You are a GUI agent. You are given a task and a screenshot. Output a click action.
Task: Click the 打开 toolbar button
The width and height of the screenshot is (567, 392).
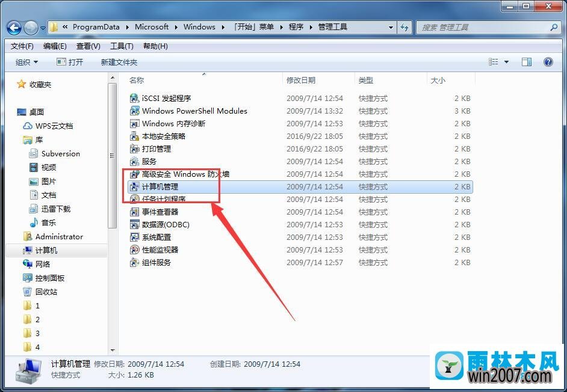(x=70, y=62)
